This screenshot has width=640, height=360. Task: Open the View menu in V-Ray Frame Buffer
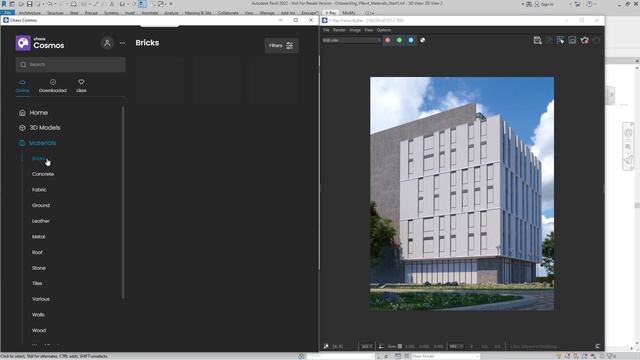369,30
